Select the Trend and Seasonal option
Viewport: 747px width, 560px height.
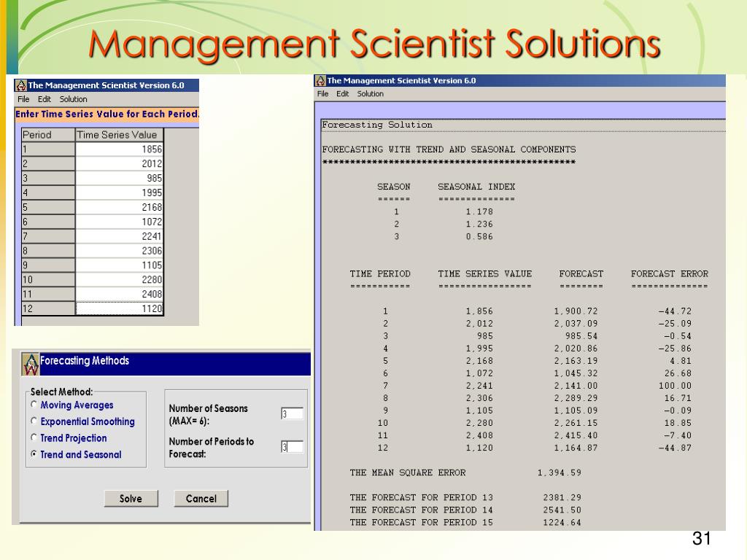click(34, 454)
